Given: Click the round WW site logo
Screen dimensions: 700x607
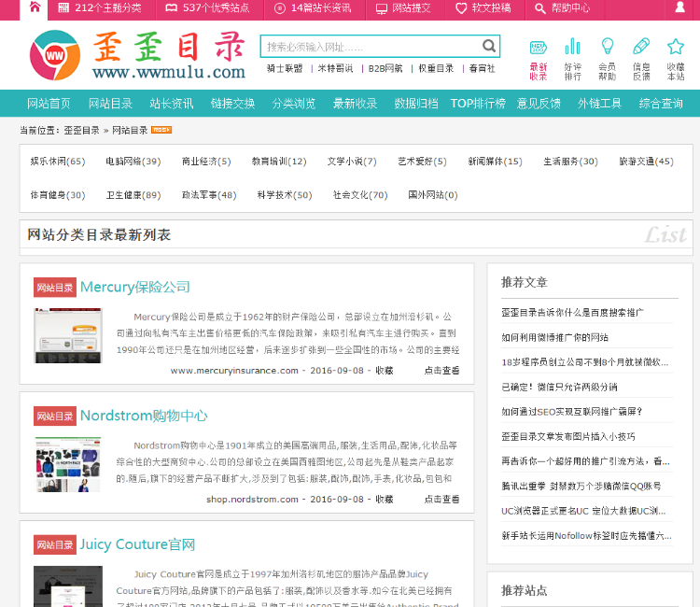Looking at the screenshot, I should point(55,55).
